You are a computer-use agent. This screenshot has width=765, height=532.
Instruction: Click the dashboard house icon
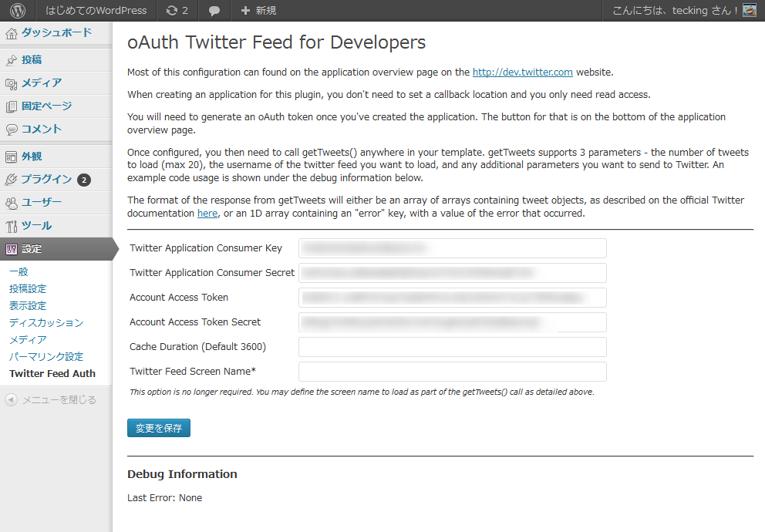click(x=12, y=33)
